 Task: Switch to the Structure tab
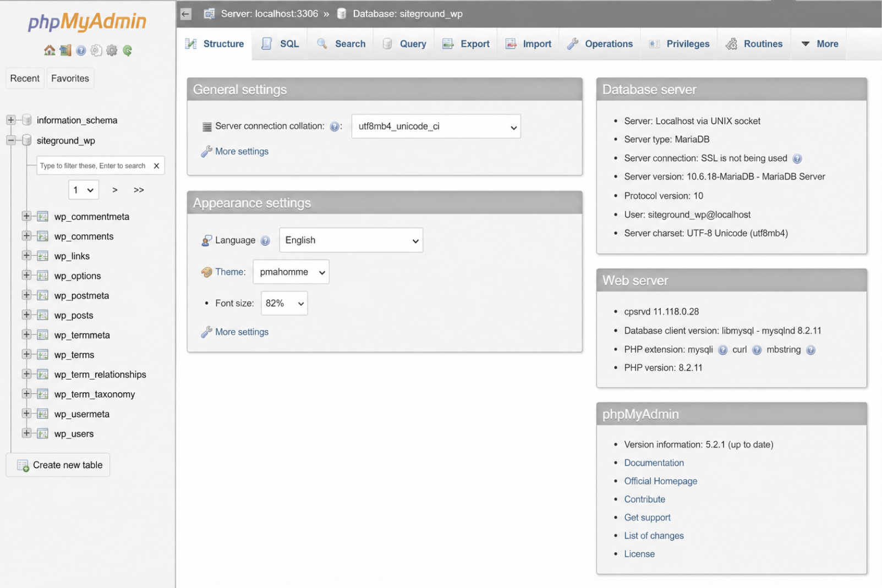[x=215, y=44]
